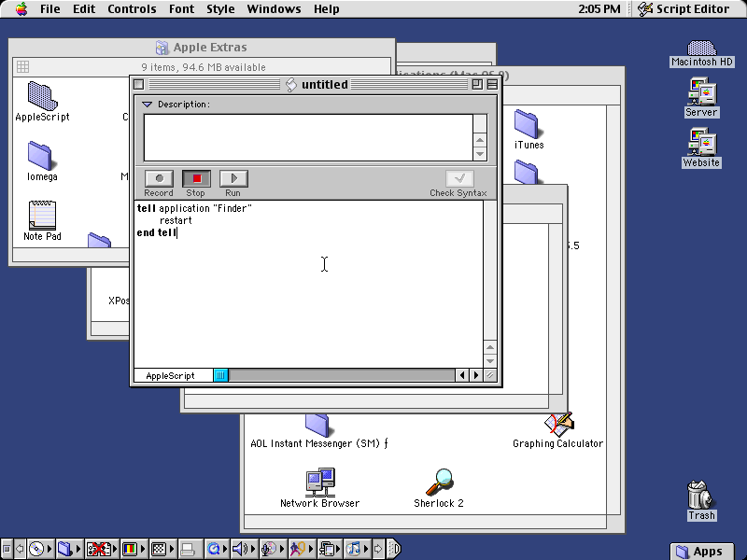Viewport: 747px width, 560px height.
Task: Open the Script Editor application menu
Action: 684,9
